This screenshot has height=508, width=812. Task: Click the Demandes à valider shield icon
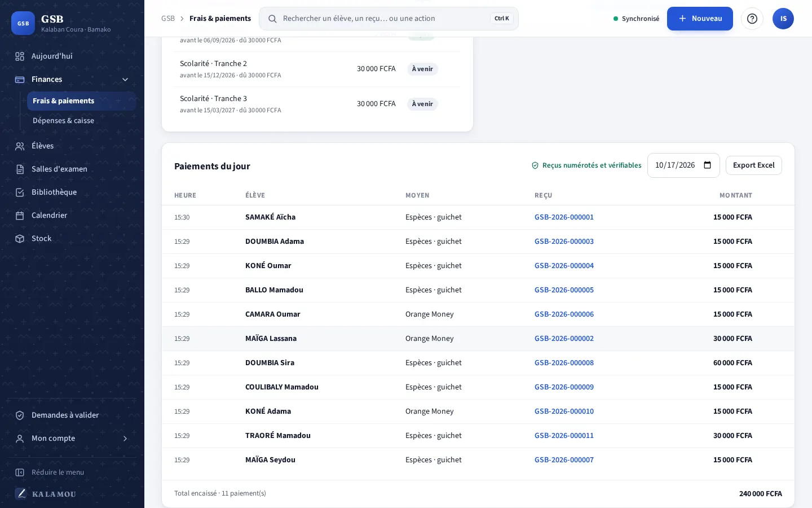point(20,415)
